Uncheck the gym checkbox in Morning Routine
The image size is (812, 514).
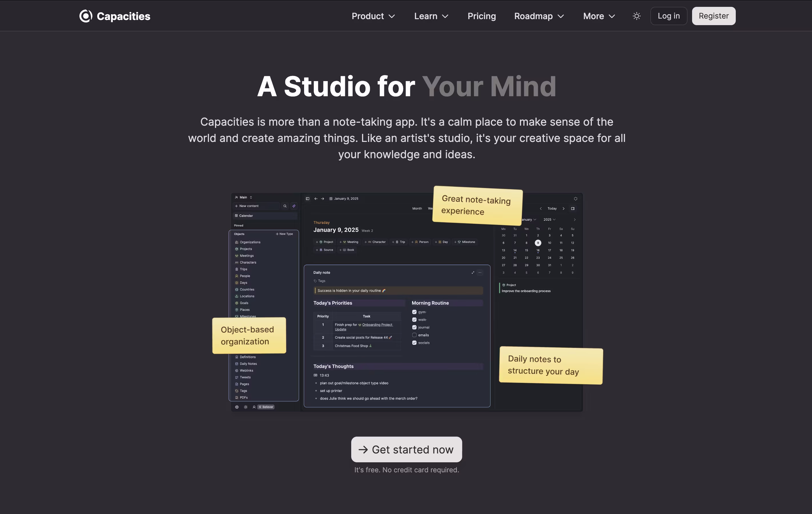(415, 312)
